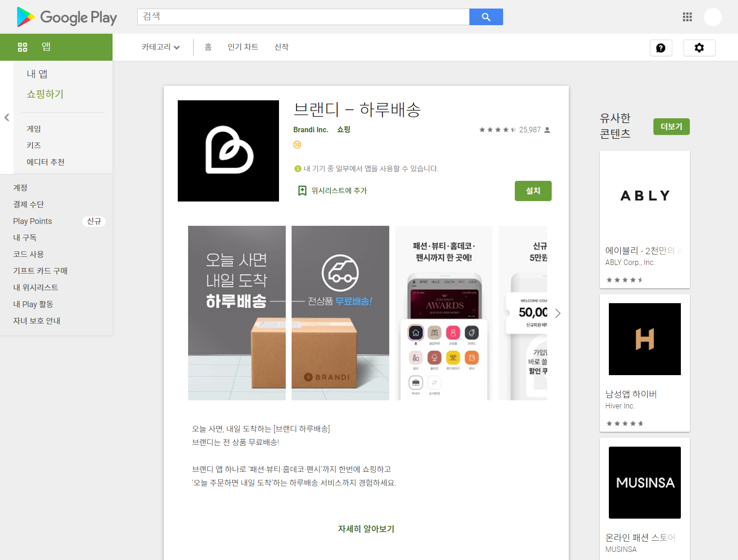This screenshot has width=738, height=560.
Task: Click the 에이블리 app title
Action: pyautogui.click(x=643, y=251)
